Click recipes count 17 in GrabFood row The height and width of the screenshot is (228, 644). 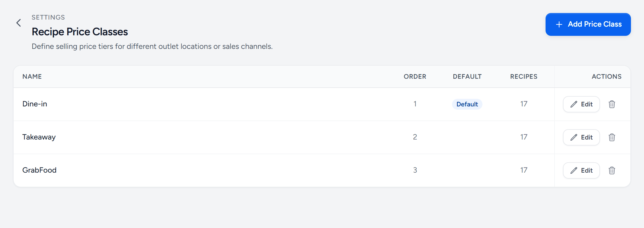coord(524,170)
